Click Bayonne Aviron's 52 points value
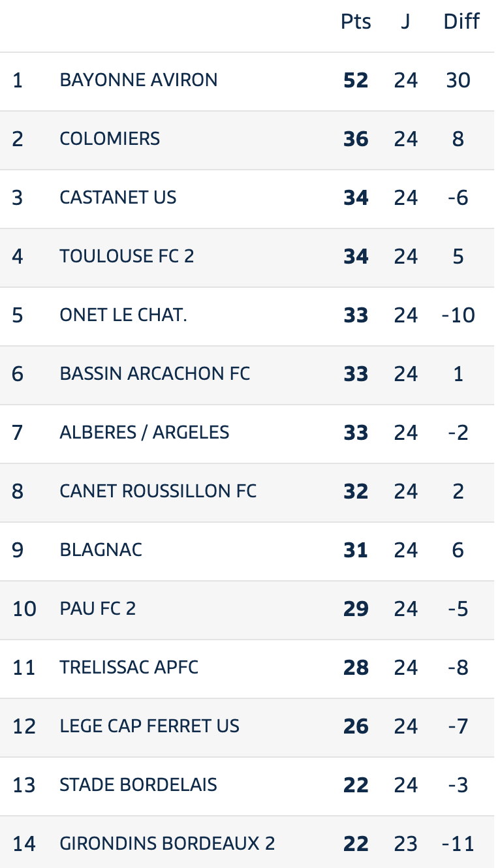This screenshot has height=868, width=500. [x=356, y=80]
